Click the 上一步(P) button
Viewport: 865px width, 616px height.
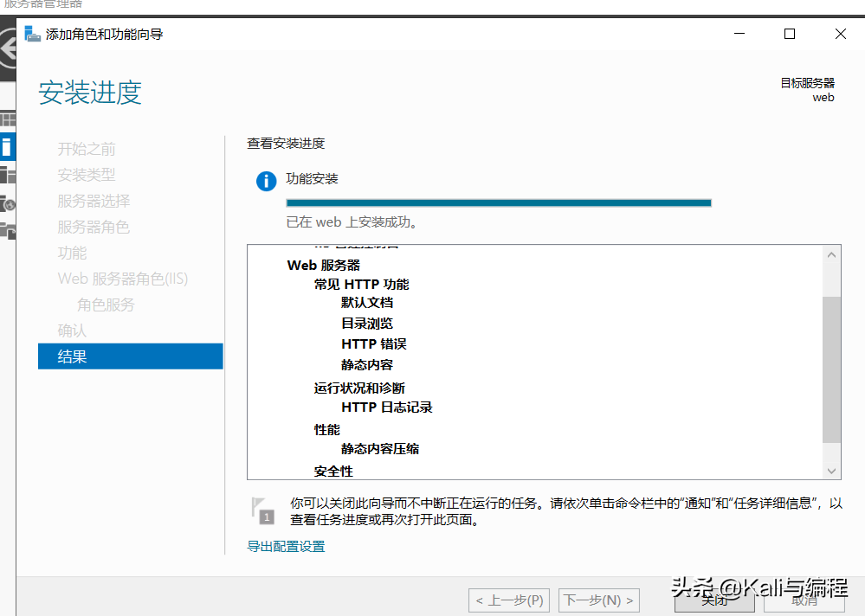[x=509, y=600]
